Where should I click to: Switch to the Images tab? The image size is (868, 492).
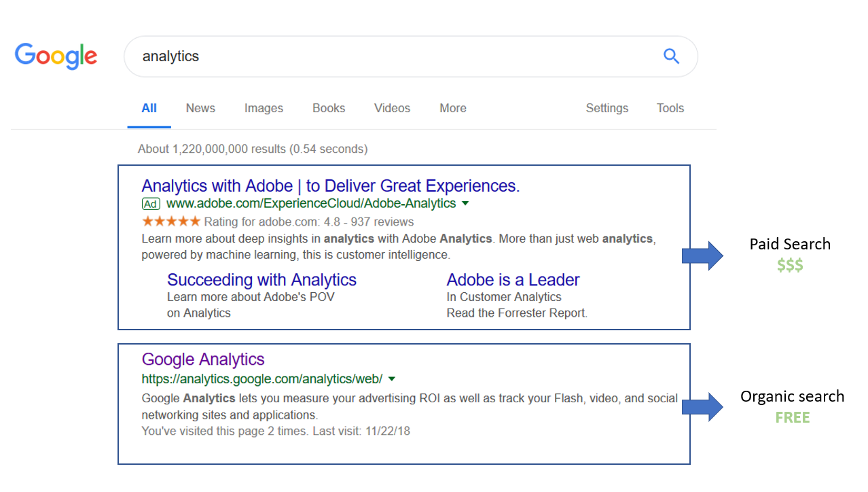click(264, 108)
